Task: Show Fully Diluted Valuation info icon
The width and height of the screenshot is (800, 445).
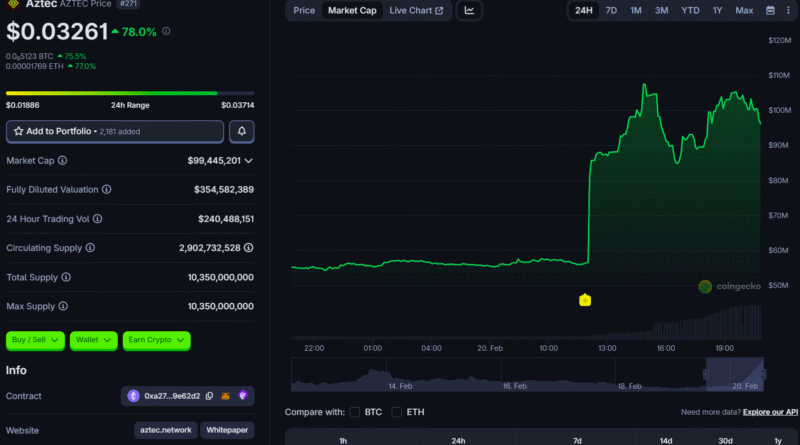Action: coord(107,189)
